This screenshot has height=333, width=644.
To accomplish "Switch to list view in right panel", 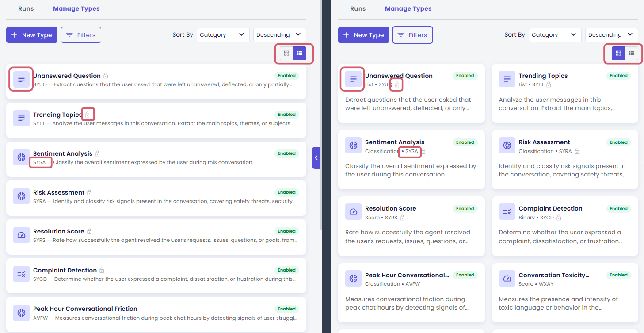I will tap(632, 54).
